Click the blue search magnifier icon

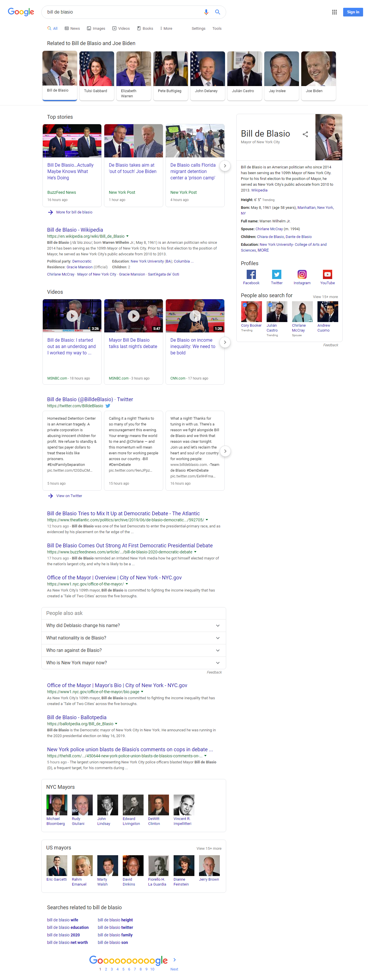pos(218,12)
